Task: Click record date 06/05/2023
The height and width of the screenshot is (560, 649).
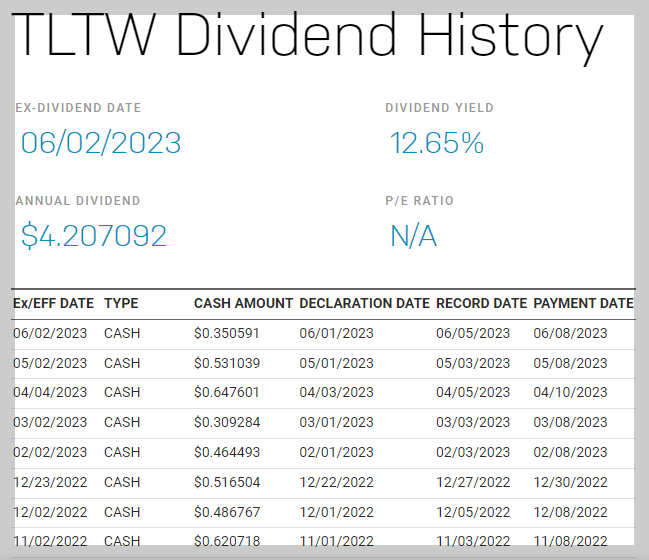Action: 473,333
